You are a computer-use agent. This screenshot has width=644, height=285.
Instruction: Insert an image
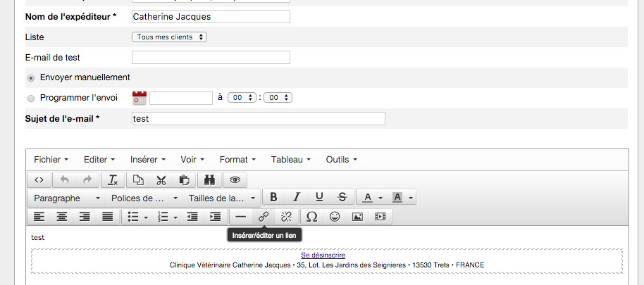[358, 217]
